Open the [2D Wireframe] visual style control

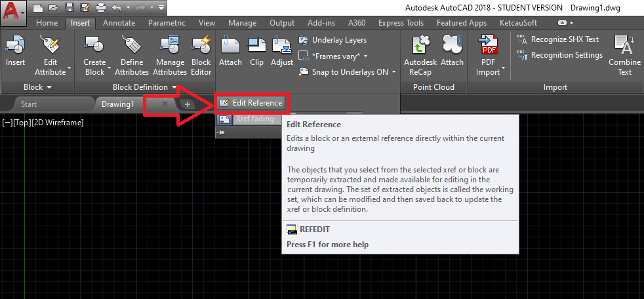(58, 122)
